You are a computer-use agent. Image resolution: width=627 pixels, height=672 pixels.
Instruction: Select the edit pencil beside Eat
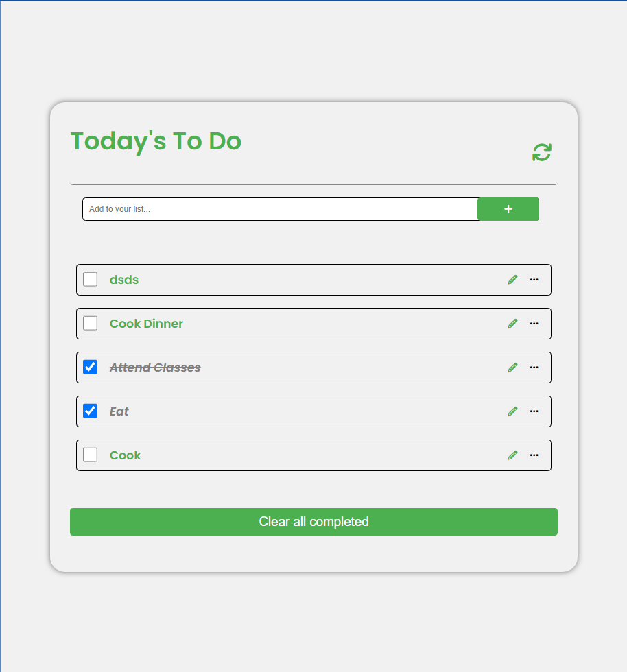512,411
